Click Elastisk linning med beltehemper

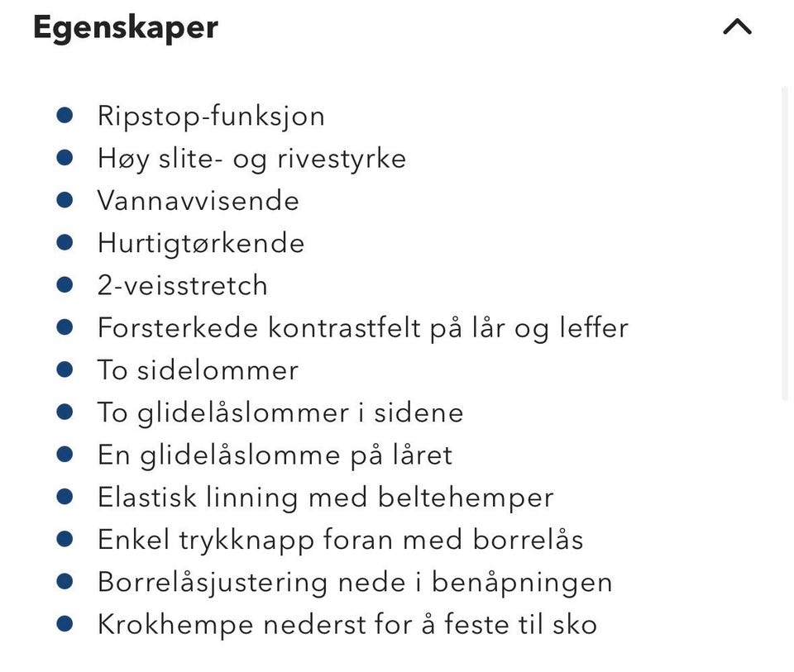[x=326, y=498]
